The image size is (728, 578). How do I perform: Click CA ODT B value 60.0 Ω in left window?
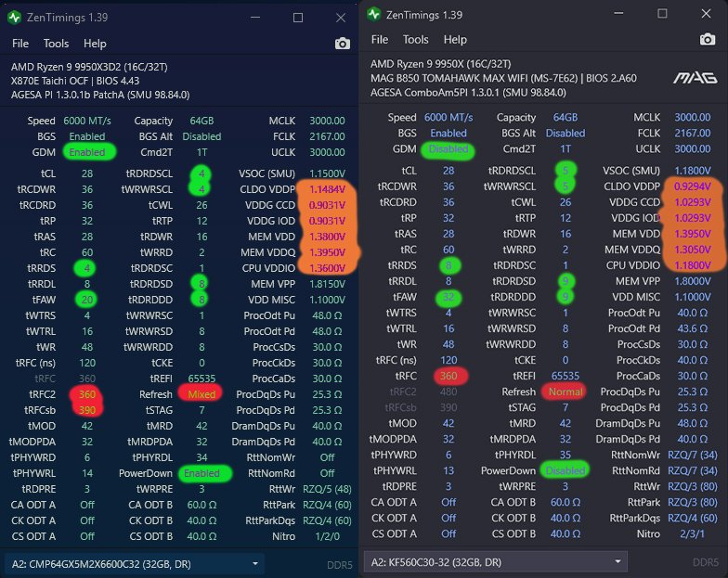pos(201,505)
